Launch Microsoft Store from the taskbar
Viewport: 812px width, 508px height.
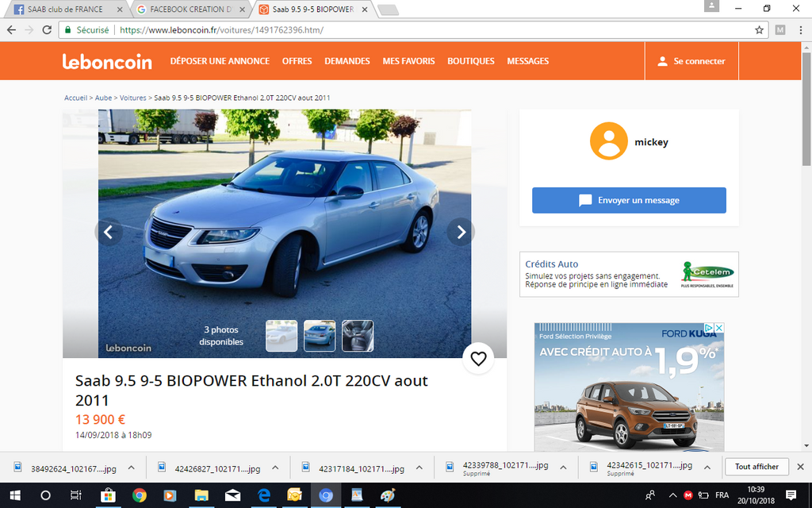point(108,495)
